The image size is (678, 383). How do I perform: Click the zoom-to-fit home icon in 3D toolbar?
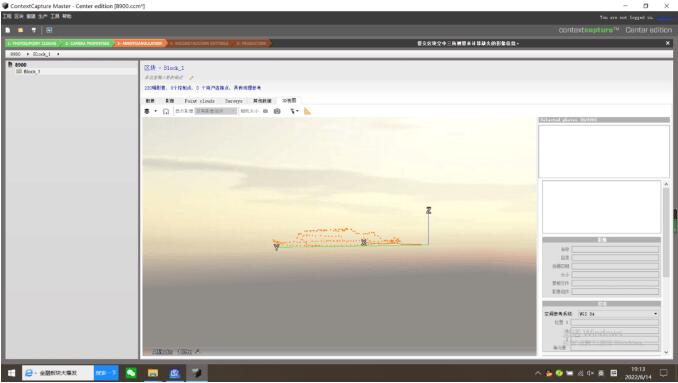tap(166, 112)
